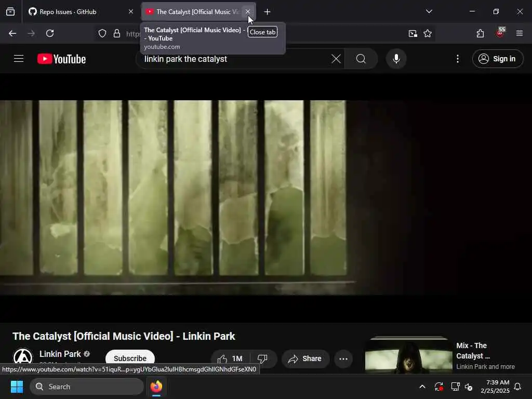Image resolution: width=532 pixels, height=399 pixels.
Task: Open the Linkin Park channel name
Action: tap(60, 354)
